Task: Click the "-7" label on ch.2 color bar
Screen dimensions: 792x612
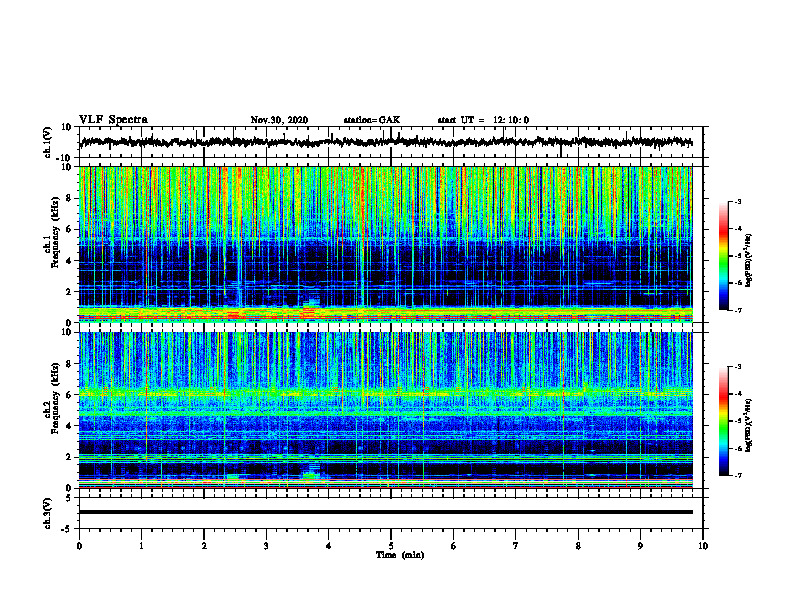Action: (738, 475)
